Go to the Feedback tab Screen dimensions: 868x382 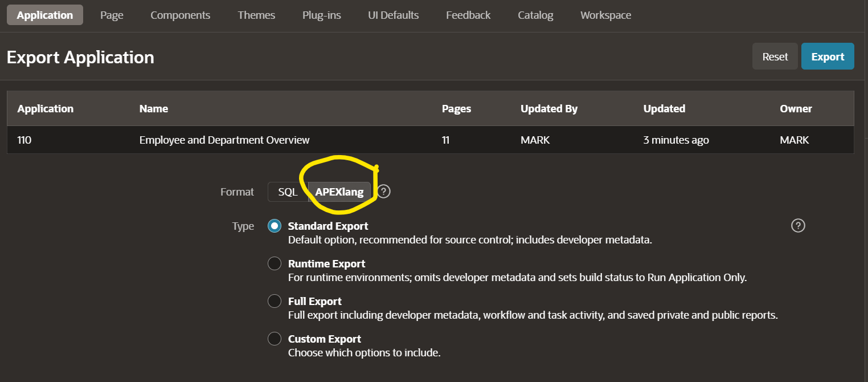pos(468,15)
